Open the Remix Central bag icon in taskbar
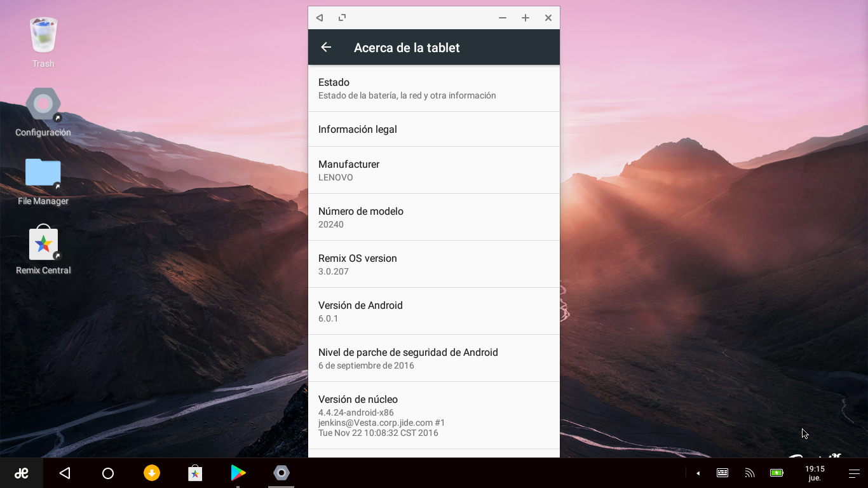Image resolution: width=868 pixels, height=488 pixels. point(195,473)
